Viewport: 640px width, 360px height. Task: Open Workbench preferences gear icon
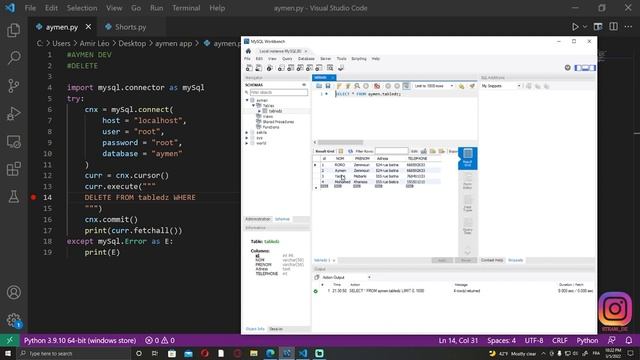[567, 68]
